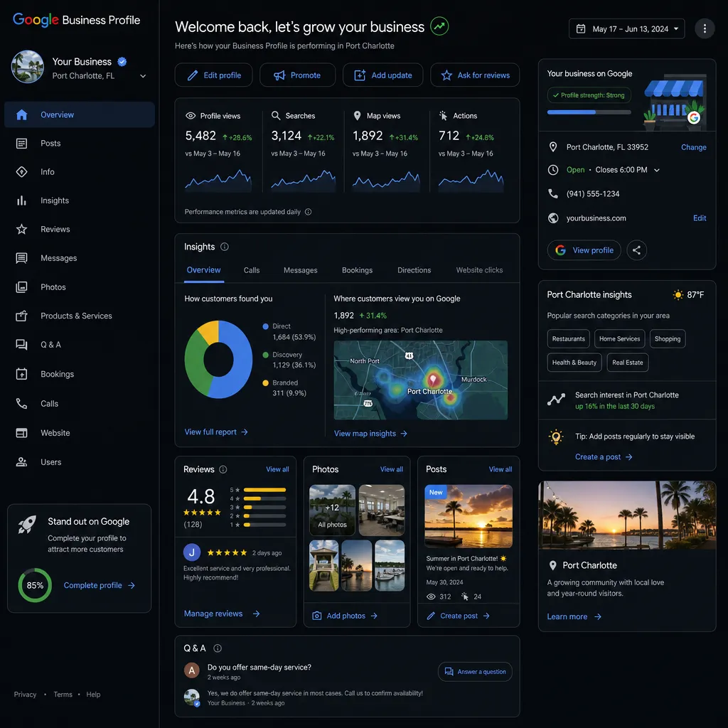Click the 5-star rating distribution bar
This screenshot has height=728, width=728.
(x=264, y=491)
